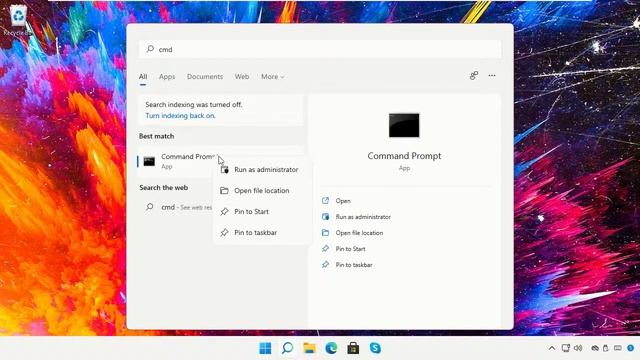Open File Explorer from the taskbar

tap(309, 348)
